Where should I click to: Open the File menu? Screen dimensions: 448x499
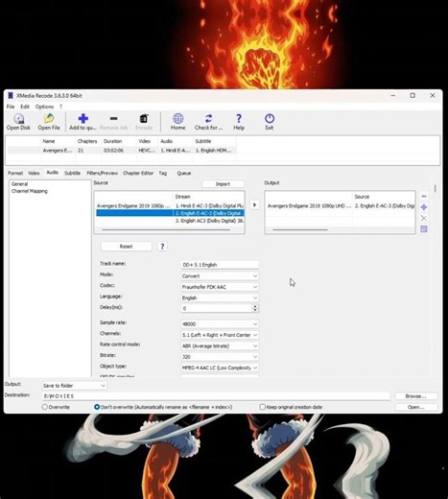pyautogui.click(x=11, y=107)
